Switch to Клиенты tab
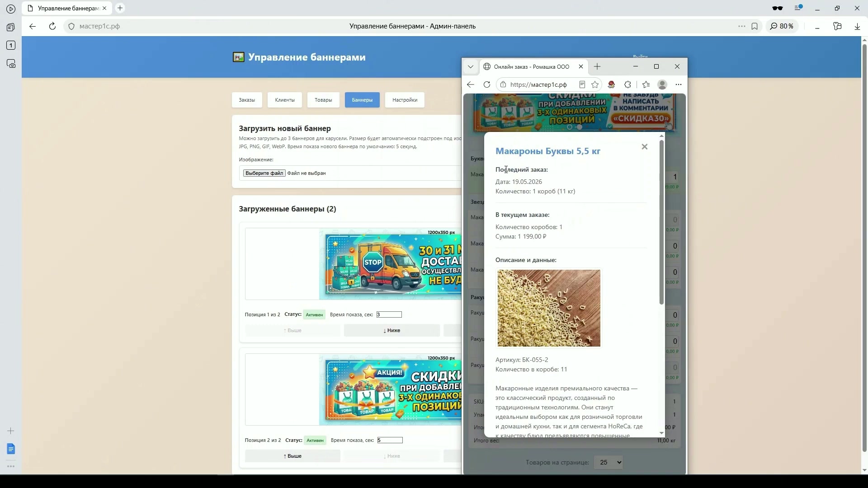Viewport: 868px width, 488px height. click(x=284, y=100)
